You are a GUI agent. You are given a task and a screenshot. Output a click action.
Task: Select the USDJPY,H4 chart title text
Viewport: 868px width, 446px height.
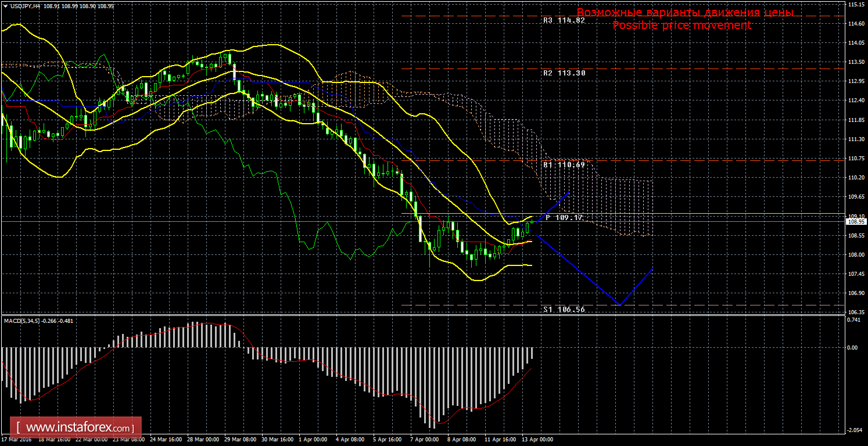(25, 5)
